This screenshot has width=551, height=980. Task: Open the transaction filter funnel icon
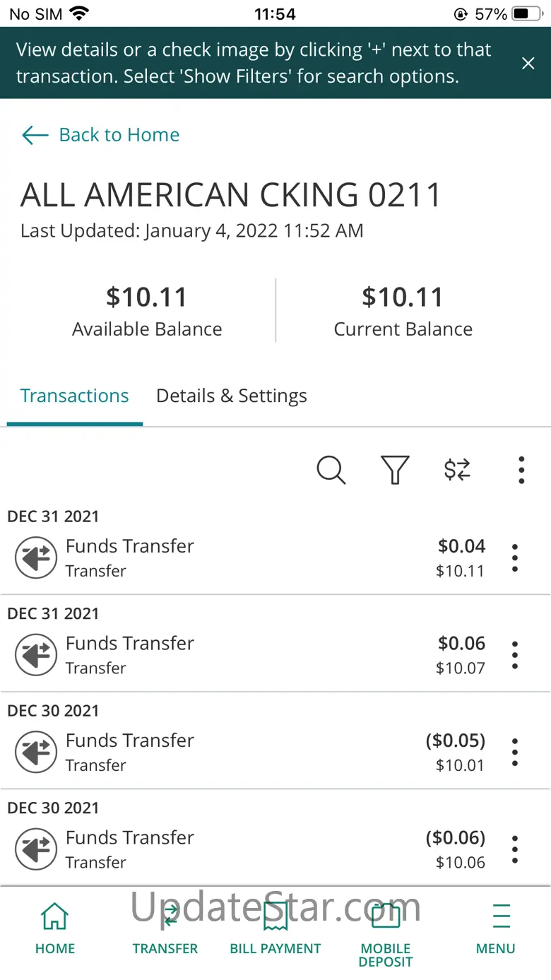click(x=395, y=470)
